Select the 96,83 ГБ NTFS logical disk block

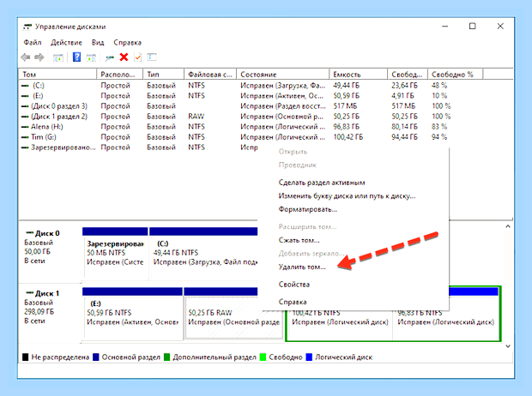tap(446, 317)
